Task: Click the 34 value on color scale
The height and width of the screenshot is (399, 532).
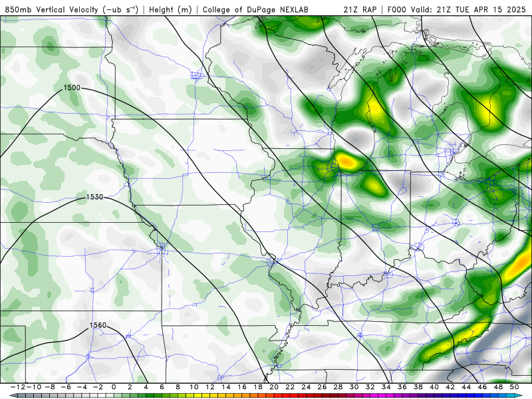Action: pos(386,387)
